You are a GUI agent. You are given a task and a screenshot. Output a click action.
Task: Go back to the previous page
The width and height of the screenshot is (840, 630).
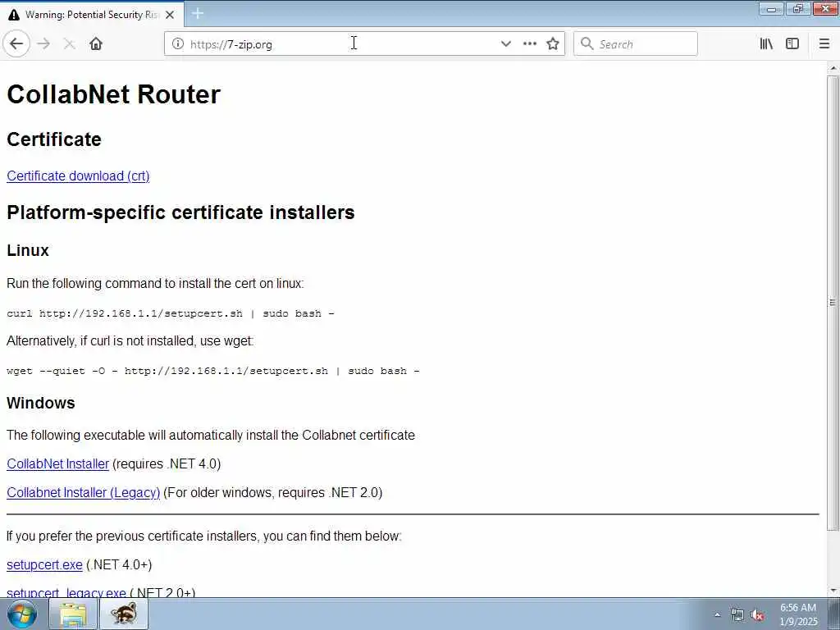pyautogui.click(x=16, y=44)
